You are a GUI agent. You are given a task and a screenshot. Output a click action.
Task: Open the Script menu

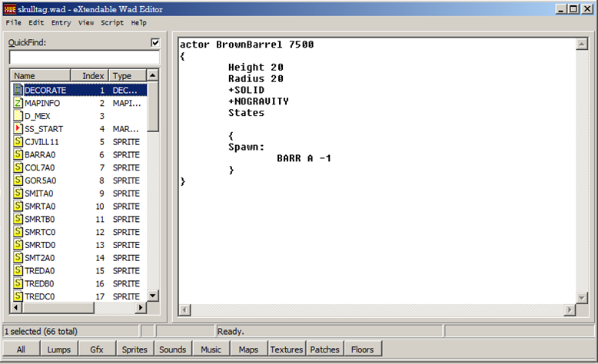[112, 22]
